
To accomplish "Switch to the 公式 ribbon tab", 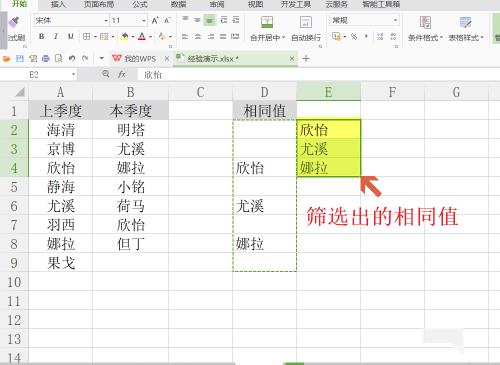I will pos(140,4).
